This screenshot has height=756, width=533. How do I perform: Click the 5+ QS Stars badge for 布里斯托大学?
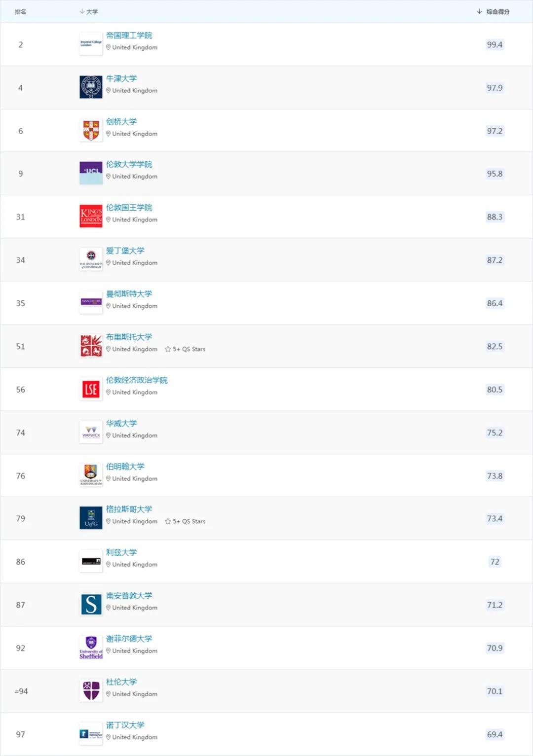185,349
